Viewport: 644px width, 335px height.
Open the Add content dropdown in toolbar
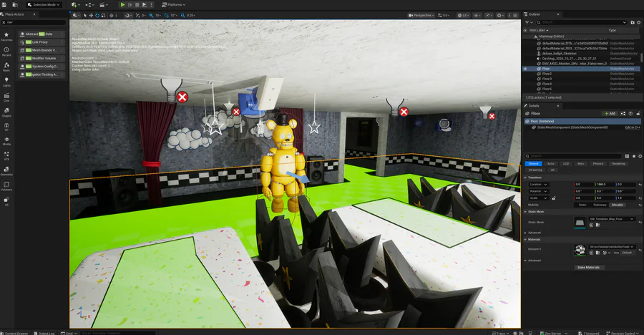76,4
